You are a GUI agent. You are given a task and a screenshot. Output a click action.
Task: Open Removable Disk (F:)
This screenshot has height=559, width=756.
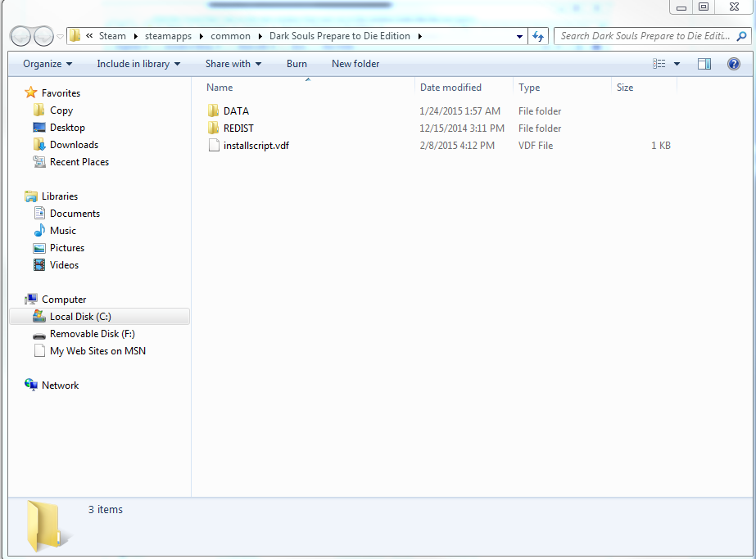(93, 334)
